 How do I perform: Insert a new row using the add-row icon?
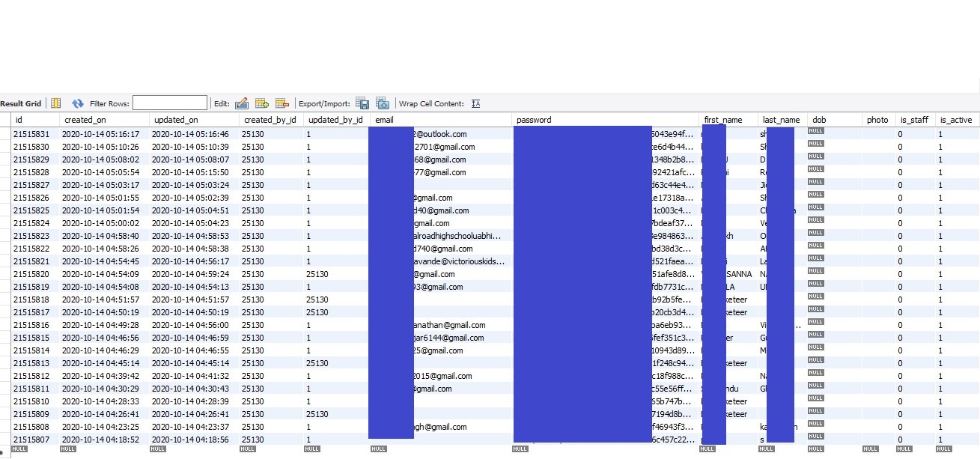click(261, 103)
